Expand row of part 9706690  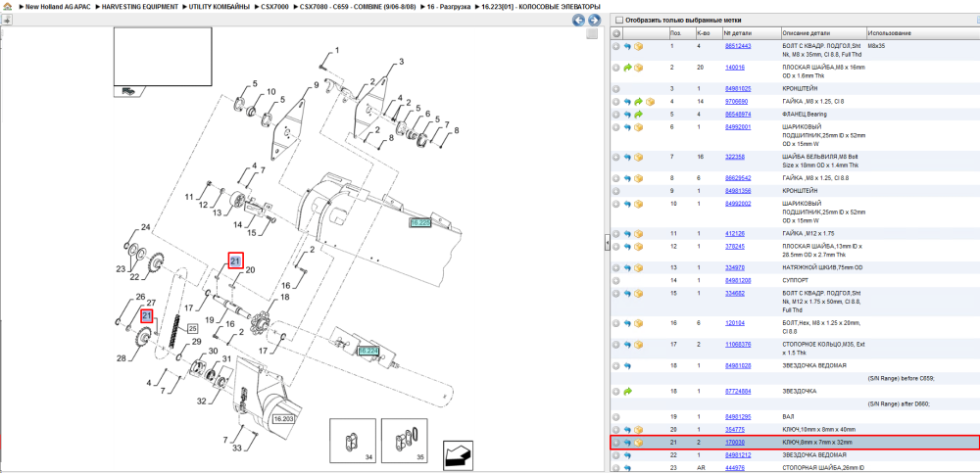coord(616,101)
